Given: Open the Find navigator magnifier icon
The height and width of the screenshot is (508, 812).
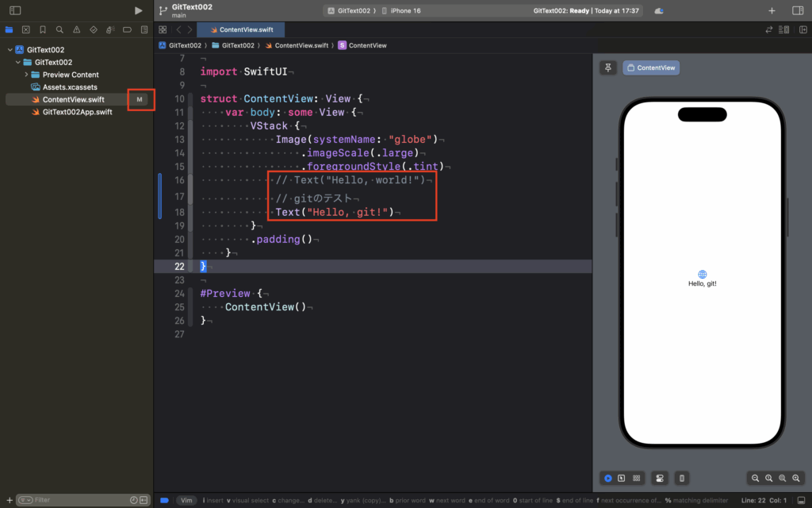Looking at the screenshot, I should [x=59, y=29].
